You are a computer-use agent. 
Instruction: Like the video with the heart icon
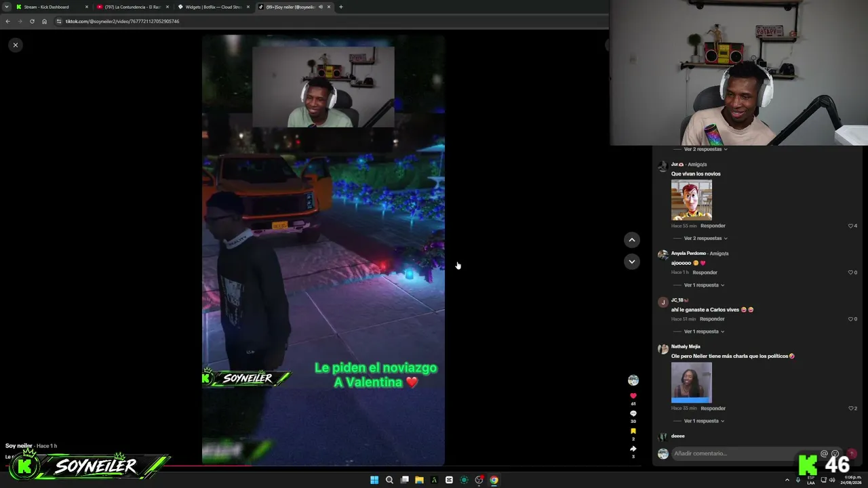pyautogui.click(x=633, y=396)
